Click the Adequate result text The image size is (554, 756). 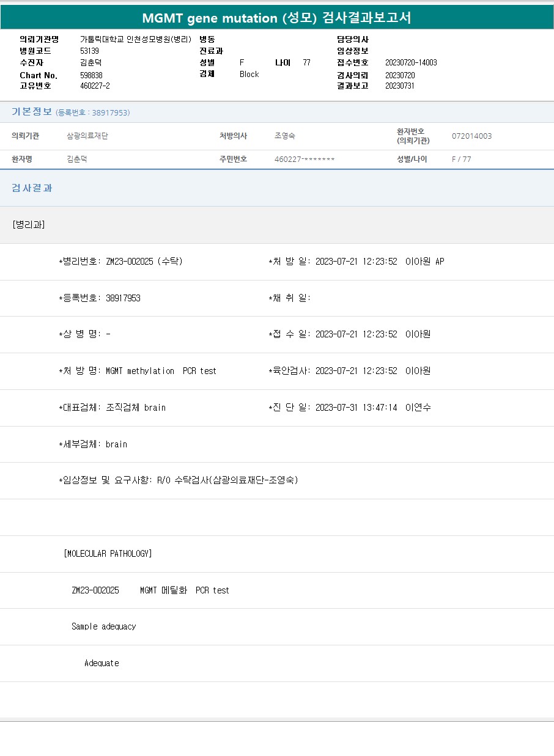coord(102,663)
